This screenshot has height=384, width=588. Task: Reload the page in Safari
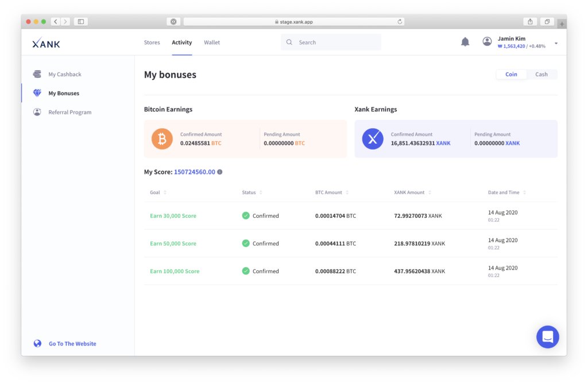point(400,22)
